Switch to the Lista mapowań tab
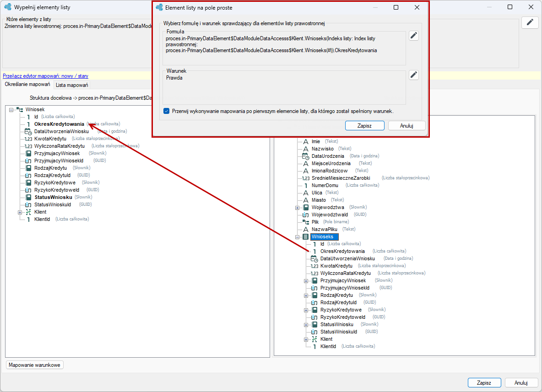The width and height of the screenshot is (542, 392). tap(72, 85)
